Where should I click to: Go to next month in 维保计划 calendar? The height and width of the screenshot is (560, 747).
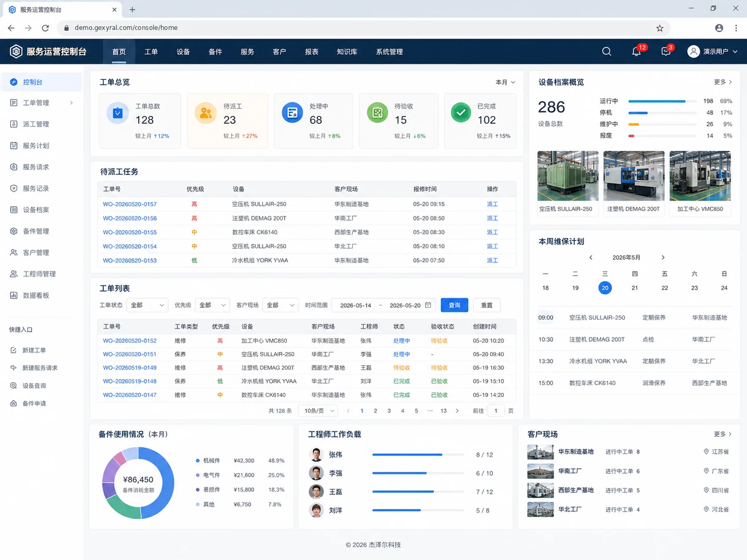tap(663, 257)
